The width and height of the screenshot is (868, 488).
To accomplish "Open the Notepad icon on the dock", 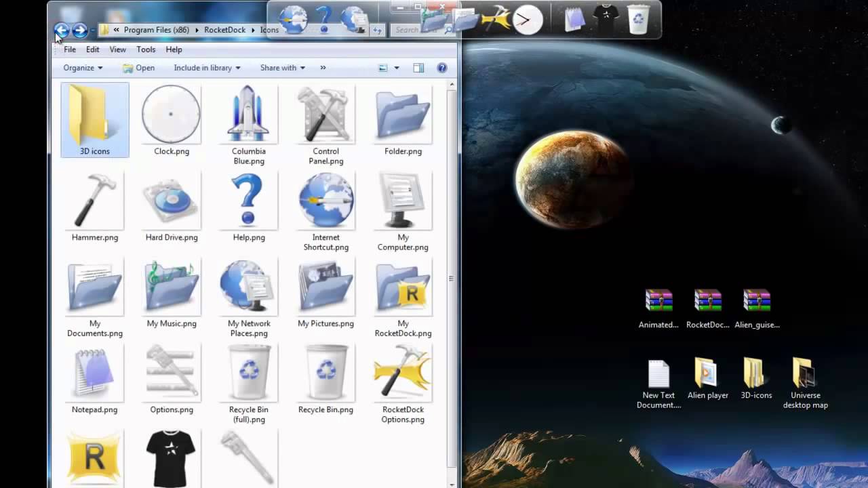I will (x=575, y=20).
